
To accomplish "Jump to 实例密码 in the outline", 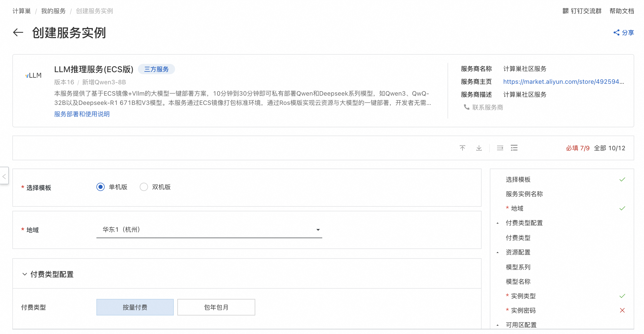I will tap(523, 310).
